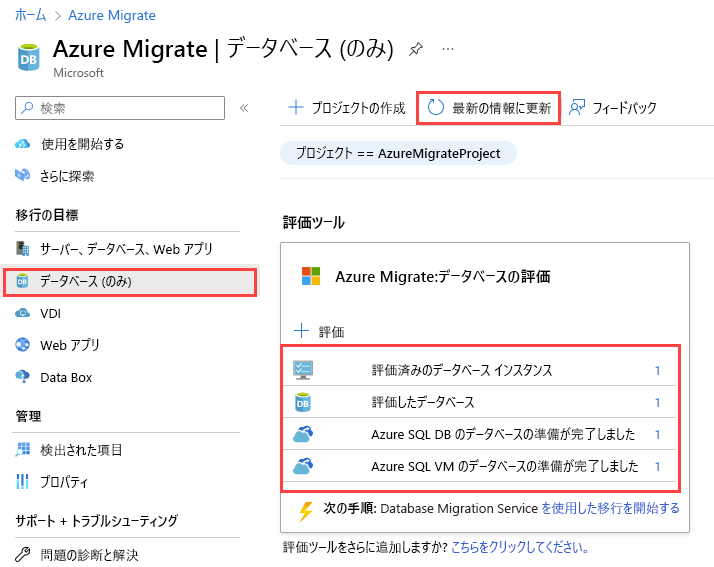
Task: Click the wrench icon for 問題の診断と解決
Action: pyautogui.click(x=22, y=554)
